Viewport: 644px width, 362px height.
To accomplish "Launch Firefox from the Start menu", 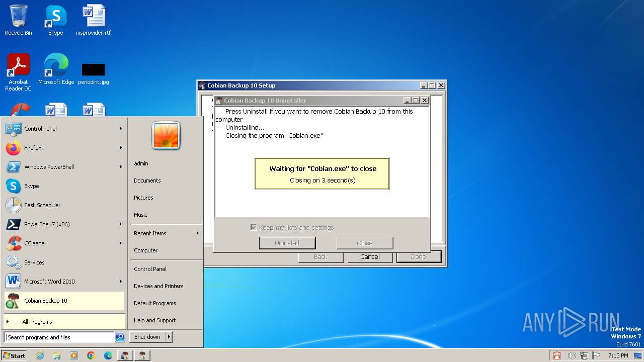I will 64,148.
